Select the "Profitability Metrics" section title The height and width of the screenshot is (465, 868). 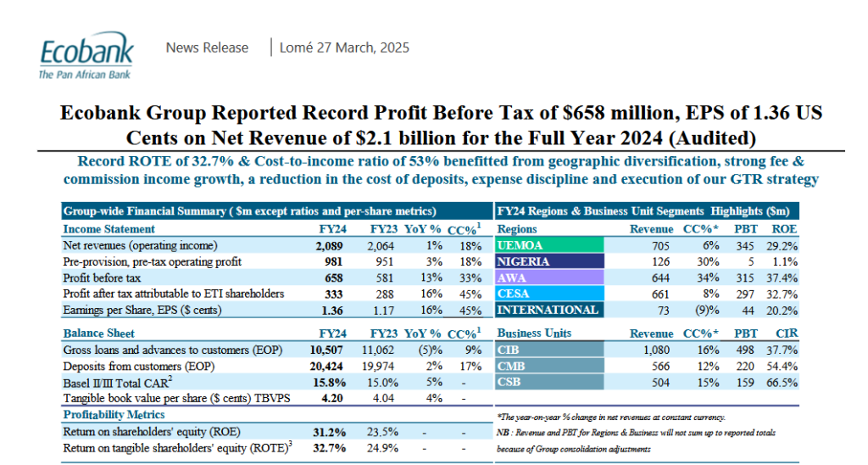[114, 415]
